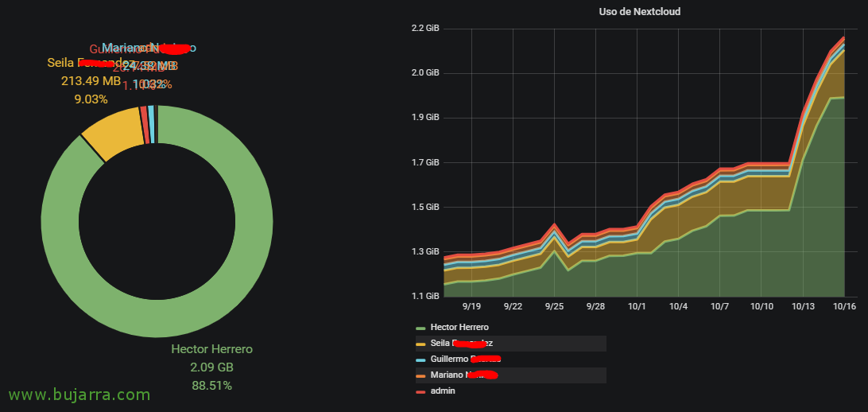
Task: Click the '1.3 GiB' y-axis label
Action: [426, 252]
